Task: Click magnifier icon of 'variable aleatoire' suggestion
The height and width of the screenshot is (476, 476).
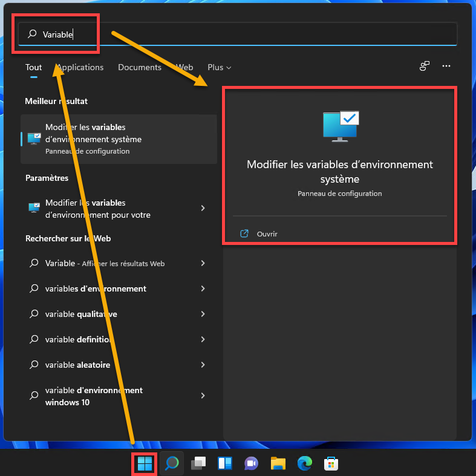Action: click(x=34, y=364)
